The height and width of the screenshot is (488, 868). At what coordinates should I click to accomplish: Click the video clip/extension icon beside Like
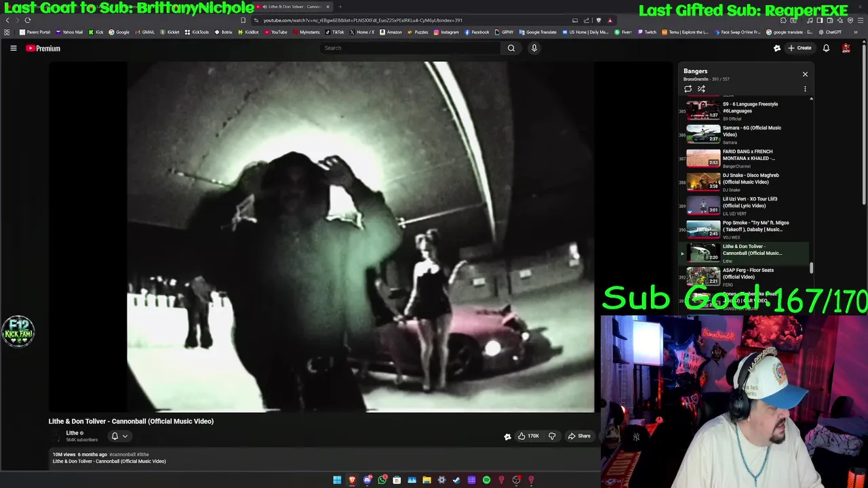507,436
